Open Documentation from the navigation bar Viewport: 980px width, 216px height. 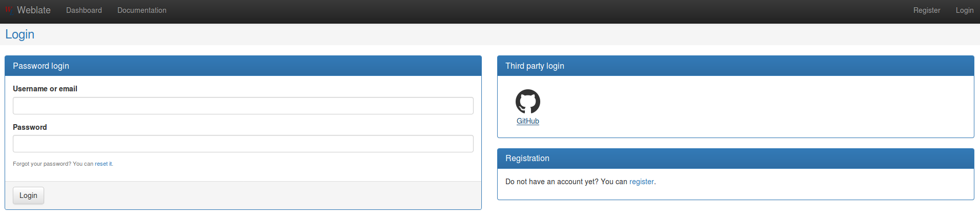[142, 10]
